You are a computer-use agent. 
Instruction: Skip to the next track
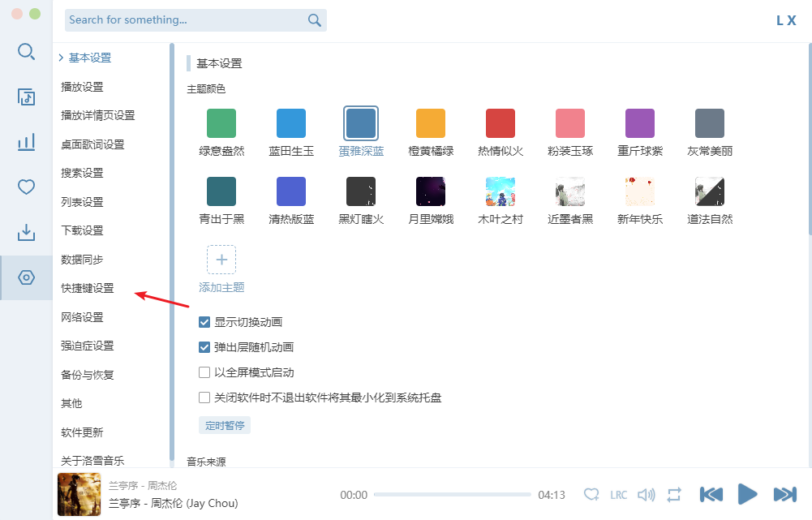[x=784, y=494]
